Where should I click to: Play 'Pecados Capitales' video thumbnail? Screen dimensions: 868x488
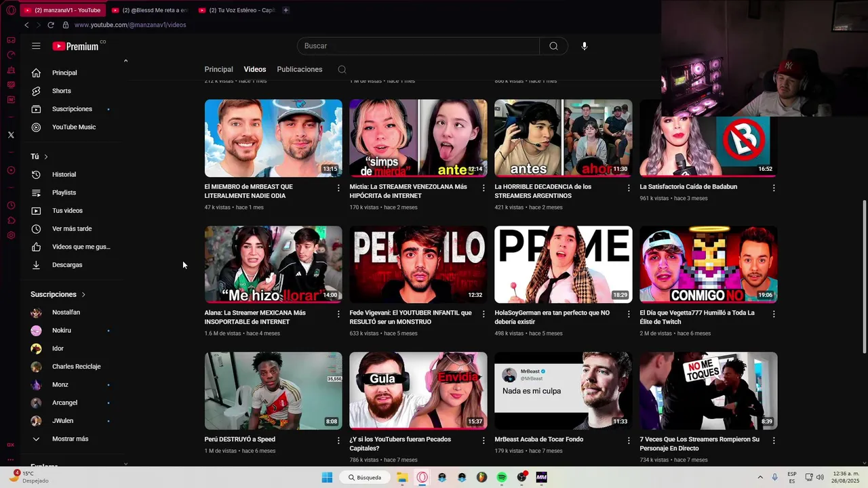[x=418, y=390]
